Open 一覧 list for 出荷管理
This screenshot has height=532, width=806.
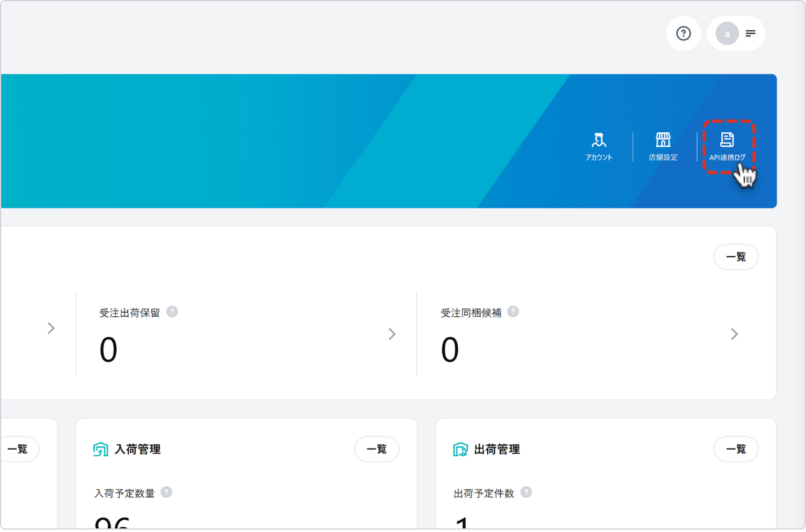click(x=736, y=449)
